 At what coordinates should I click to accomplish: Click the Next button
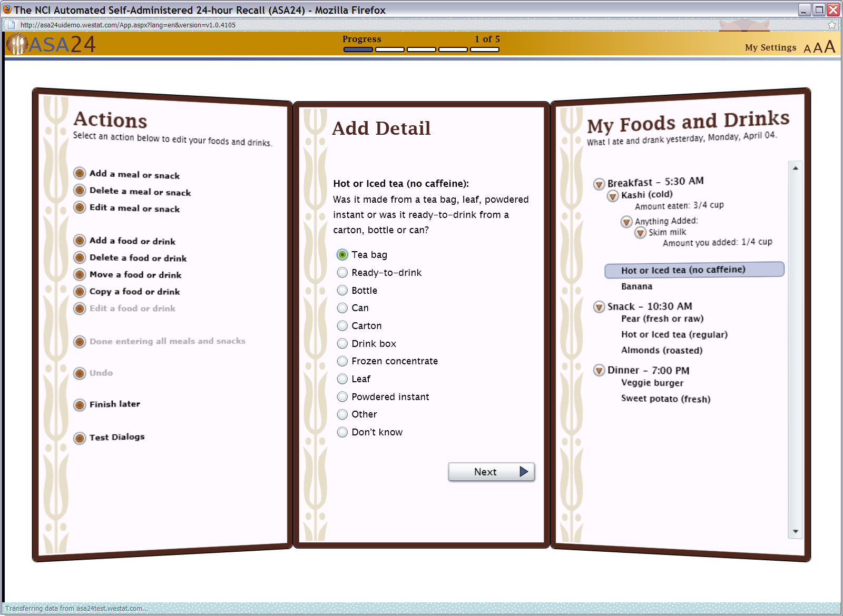coord(491,472)
